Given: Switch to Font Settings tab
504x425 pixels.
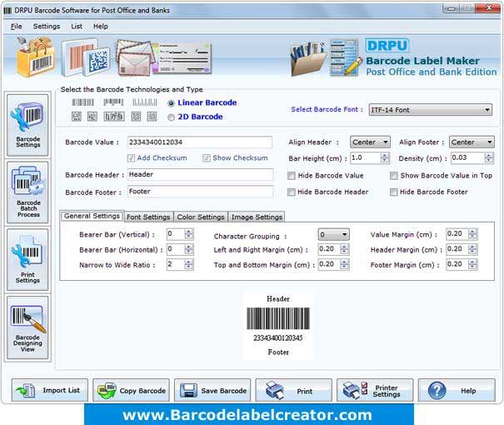Looking at the screenshot, I should point(148,217).
